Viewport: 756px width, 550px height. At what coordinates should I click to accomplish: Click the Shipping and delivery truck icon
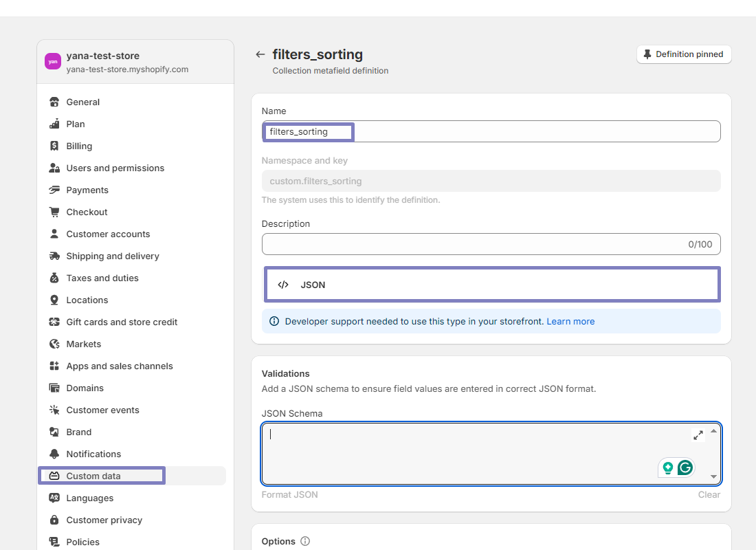(54, 256)
